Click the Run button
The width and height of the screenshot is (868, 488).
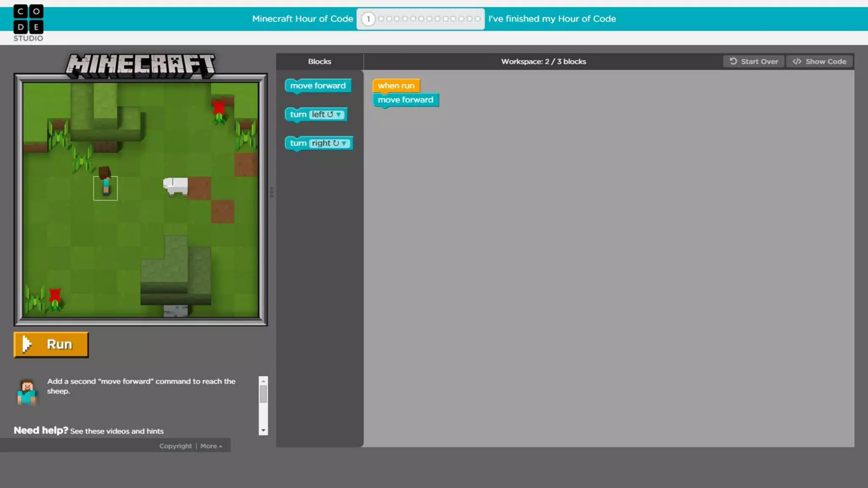51,344
